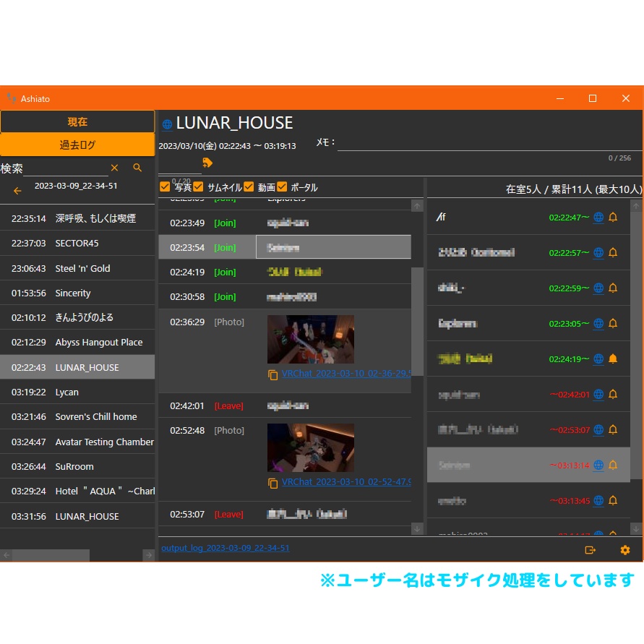The height and width of the screenshot is (644, 644).
Task: Open the VRChat_2023-03-10_02-52-47 photo link
Action: click(x=345, y=481)
